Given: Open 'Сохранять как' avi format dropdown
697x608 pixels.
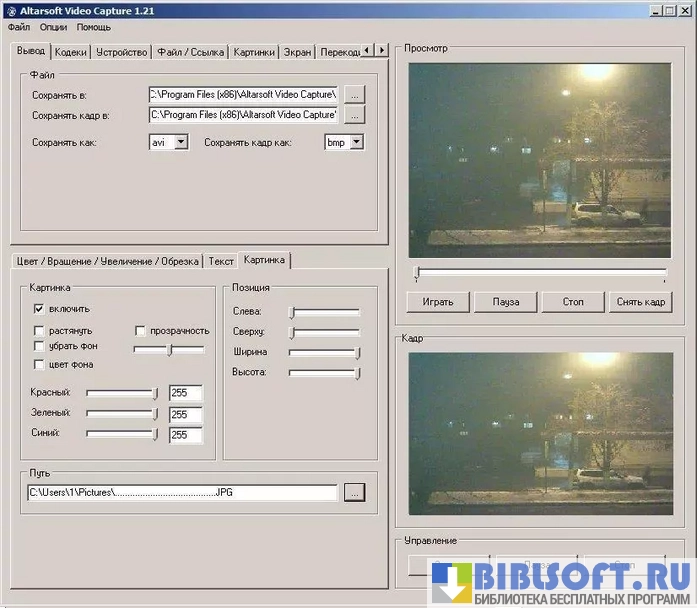Looking at the screenshot, I should [180, 143].
